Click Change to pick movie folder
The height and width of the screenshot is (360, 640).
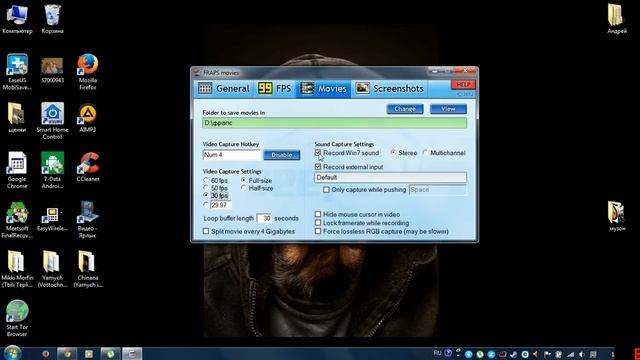point(405,109)
